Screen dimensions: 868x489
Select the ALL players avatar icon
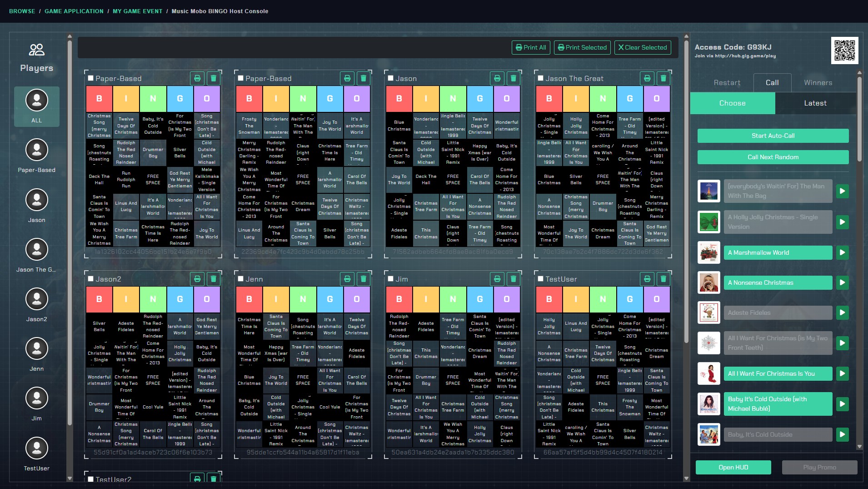(x=37, y=101)
